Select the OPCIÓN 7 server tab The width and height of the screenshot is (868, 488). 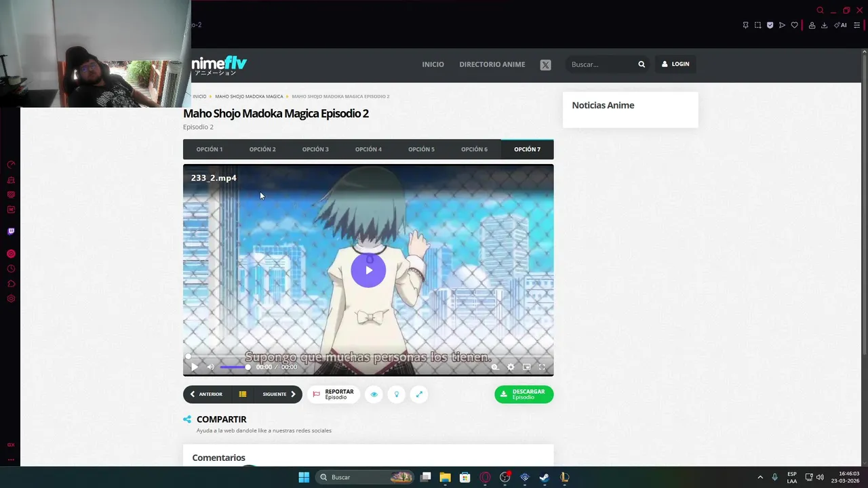527,149
